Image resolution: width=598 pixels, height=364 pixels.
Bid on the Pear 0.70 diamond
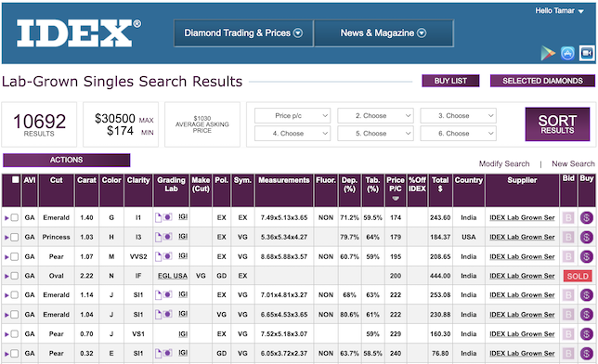click(x=568, y=334)
